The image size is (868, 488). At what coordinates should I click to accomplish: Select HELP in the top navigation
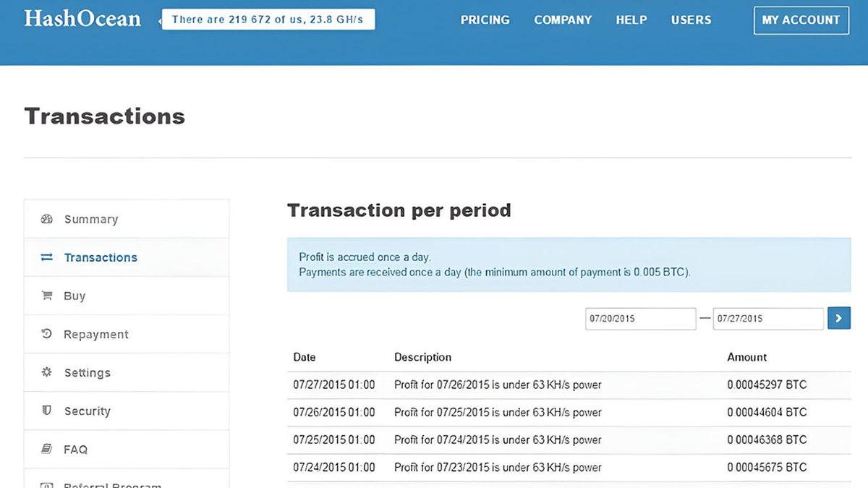(631, 20)
